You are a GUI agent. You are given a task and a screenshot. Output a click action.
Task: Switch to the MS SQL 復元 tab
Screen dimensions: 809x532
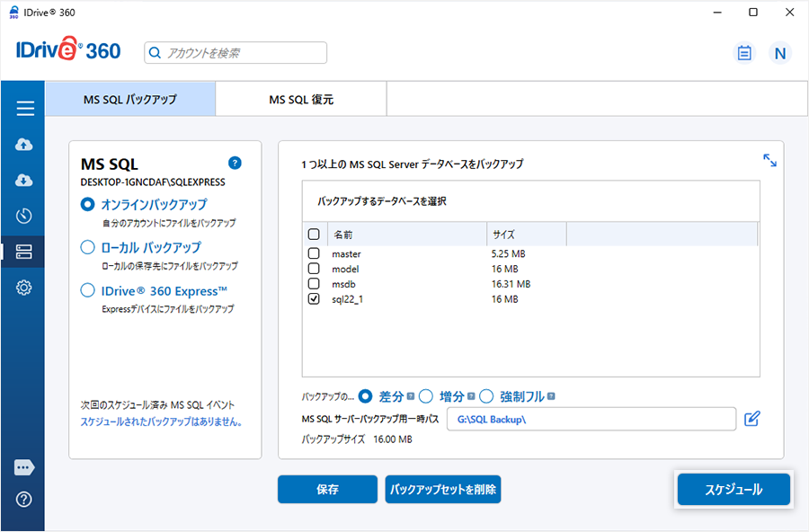[x=301, y=100]
